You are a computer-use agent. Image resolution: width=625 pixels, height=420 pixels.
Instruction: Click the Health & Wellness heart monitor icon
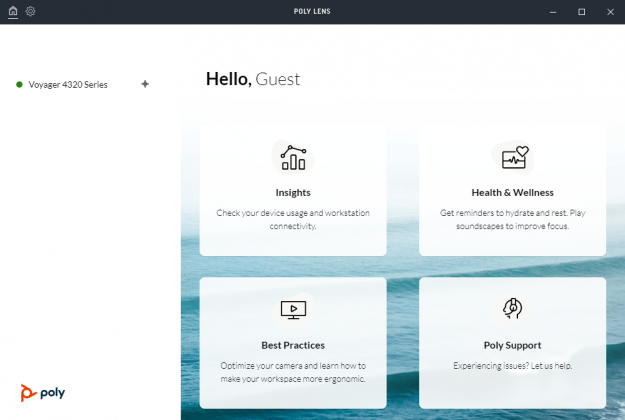tap(512, 157)
